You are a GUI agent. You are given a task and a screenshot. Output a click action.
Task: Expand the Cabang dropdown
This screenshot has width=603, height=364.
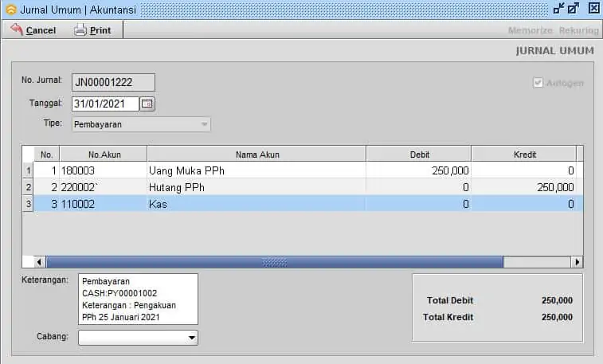[x=138, y=338]
